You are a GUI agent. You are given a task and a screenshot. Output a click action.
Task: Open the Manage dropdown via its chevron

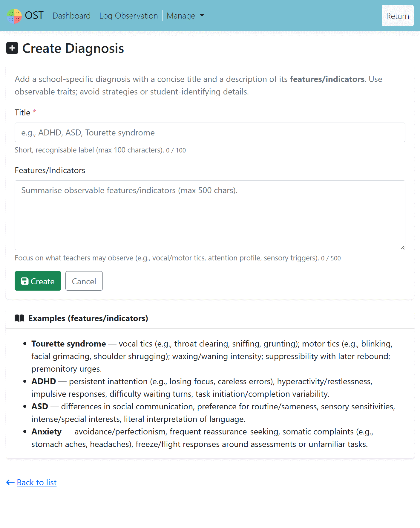tap(202, 16)
